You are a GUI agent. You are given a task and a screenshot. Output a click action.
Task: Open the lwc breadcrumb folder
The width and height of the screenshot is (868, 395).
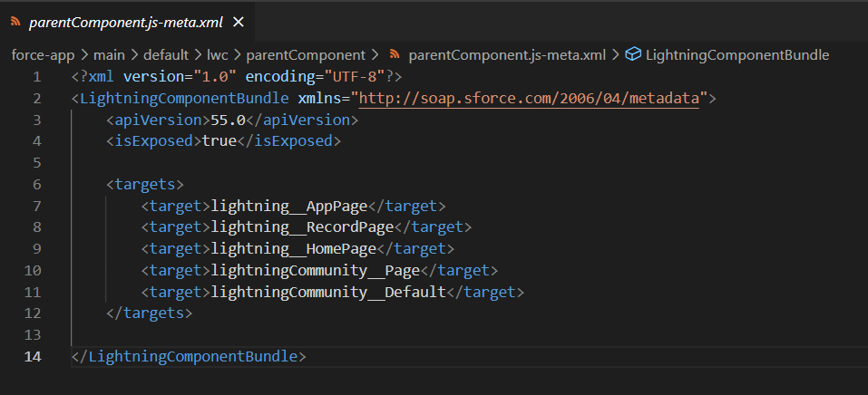[218, 54]
